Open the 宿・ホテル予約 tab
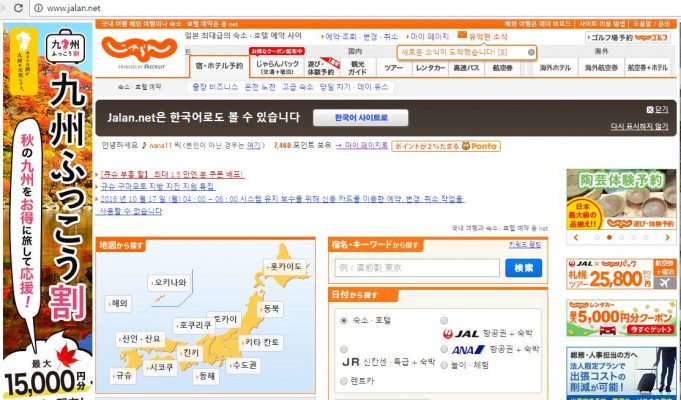 pyautogui.click(x=219, y=67)
